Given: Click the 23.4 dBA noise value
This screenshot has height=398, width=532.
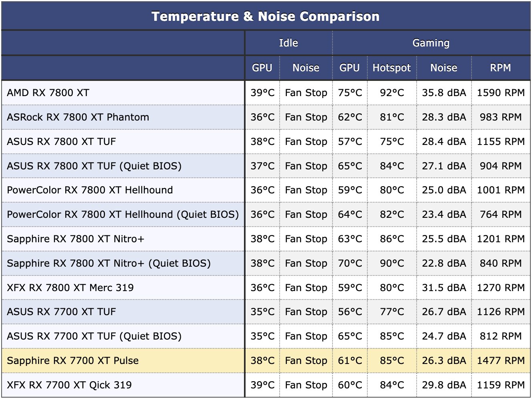Looking at the screenshot, I should [x=444, y=214].
